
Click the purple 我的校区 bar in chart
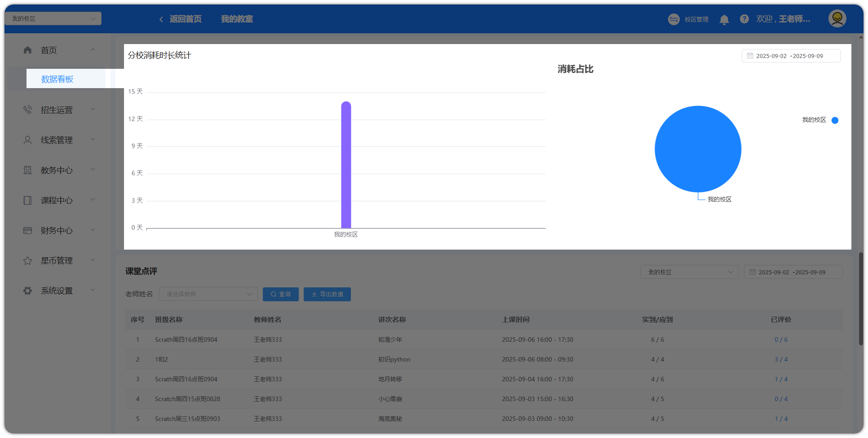coord(346,165)
